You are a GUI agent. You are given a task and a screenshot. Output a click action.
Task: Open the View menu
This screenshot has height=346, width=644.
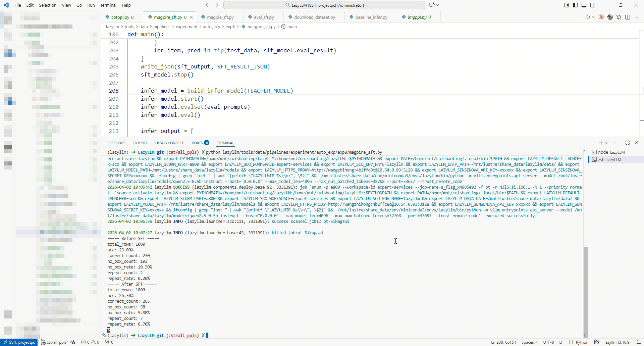pos(66,5)
